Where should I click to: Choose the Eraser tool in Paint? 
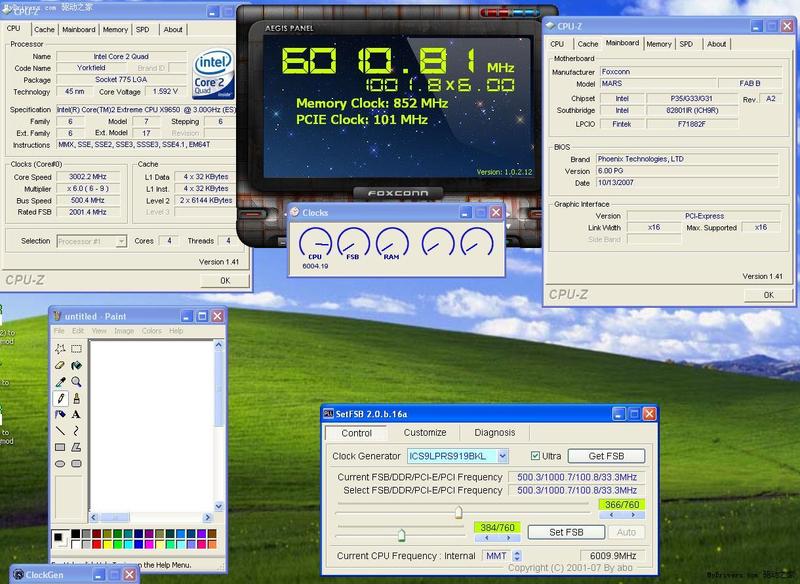[x=60, y=365]
